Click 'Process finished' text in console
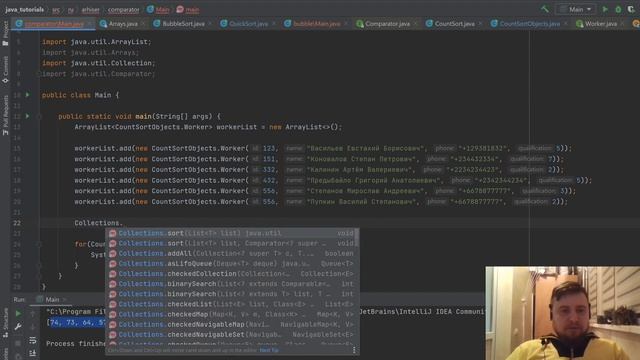The image size is (640, 360). 76,344
